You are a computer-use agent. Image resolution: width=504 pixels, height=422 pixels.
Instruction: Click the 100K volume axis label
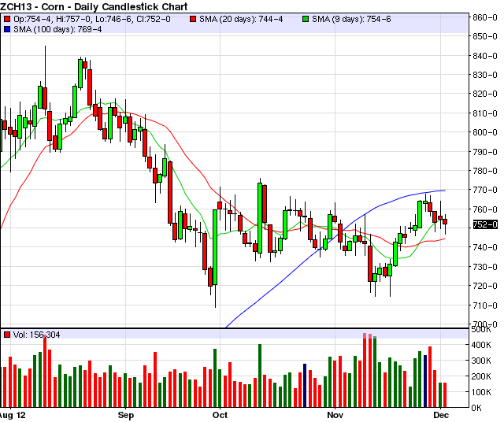(x=481, y=392)
